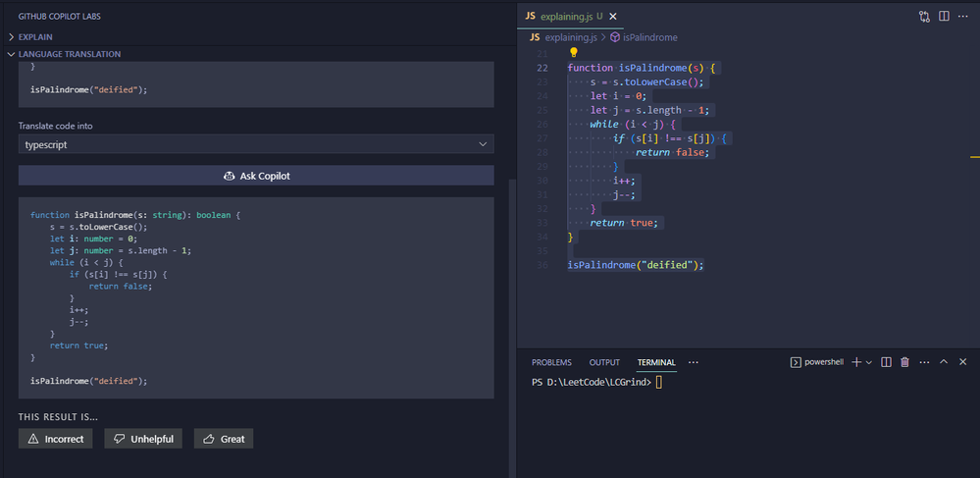Viewport: 980px width, 478px height.
Task: Click 'while (i < j)' on editor line 26
Action: tap(627, 125)
